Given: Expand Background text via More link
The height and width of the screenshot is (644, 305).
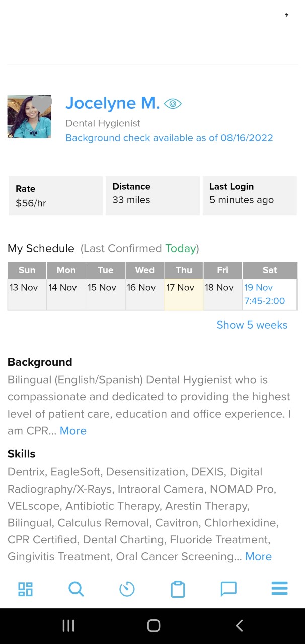Looking at the screenshot, I should coord(73,431).
